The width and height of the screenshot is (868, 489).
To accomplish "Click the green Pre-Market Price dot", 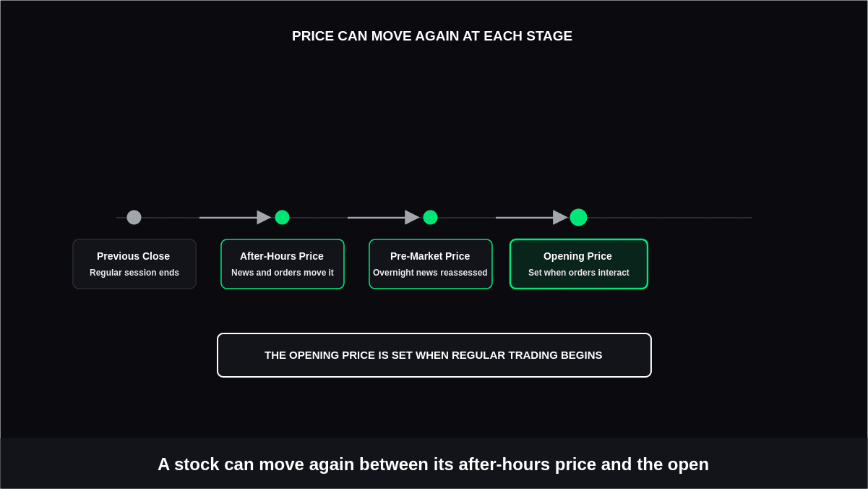I will [430, 217].
